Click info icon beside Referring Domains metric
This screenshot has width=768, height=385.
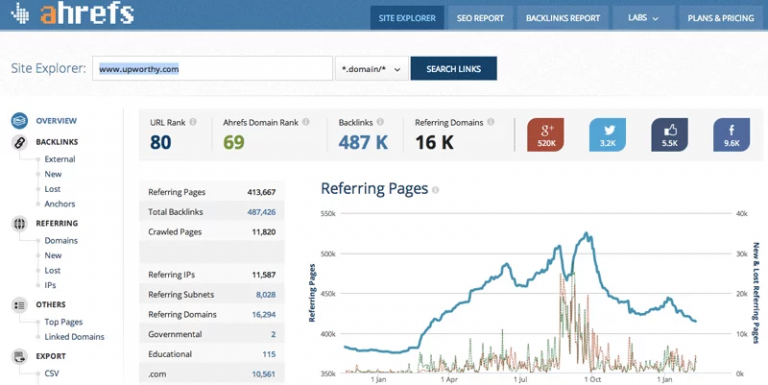point(491,122)
